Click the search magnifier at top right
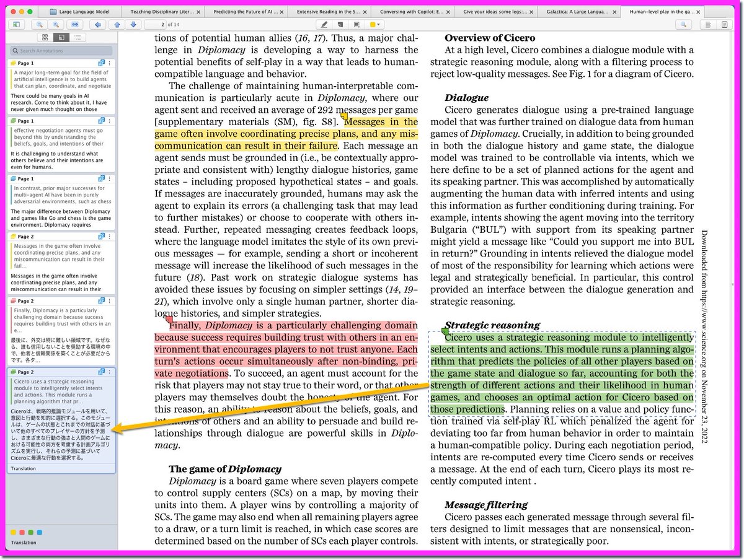This screenshot has height=560, width=744. [x=684, y=24]
